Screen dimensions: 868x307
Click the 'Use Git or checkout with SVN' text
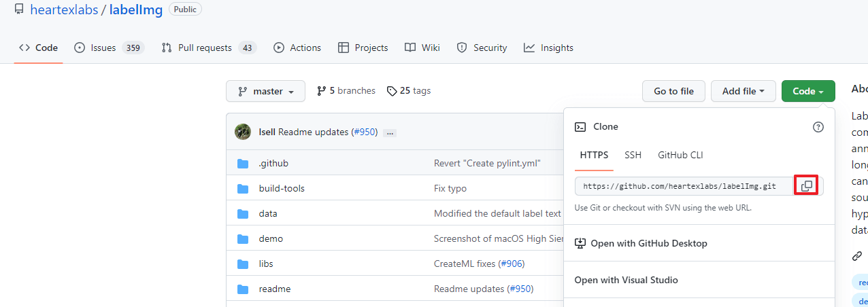point(663,208)
